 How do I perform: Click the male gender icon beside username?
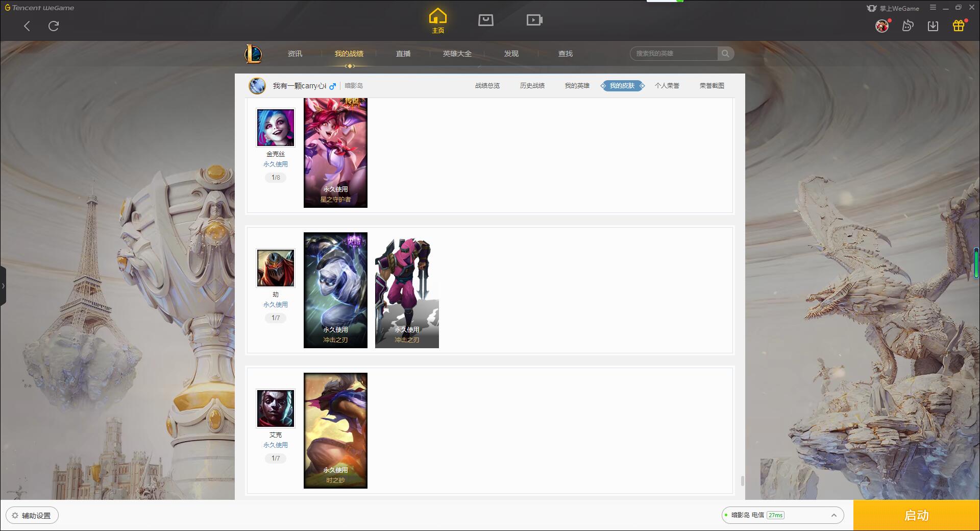pyautogui.click(x=333, y=86)
